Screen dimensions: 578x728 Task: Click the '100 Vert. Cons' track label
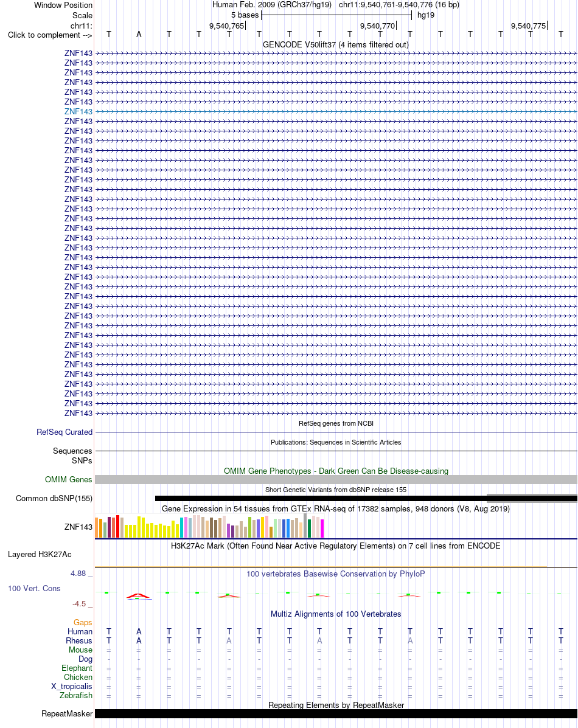click(34, 589)
